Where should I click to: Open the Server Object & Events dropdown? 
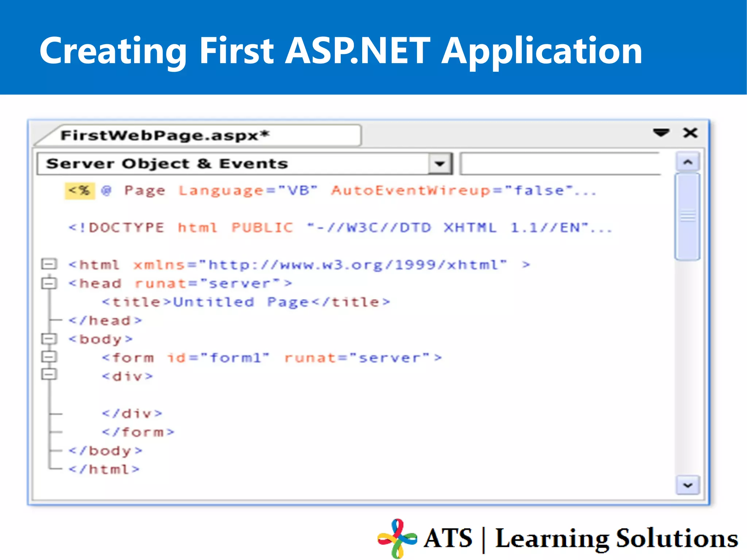[x=440, y=164]
